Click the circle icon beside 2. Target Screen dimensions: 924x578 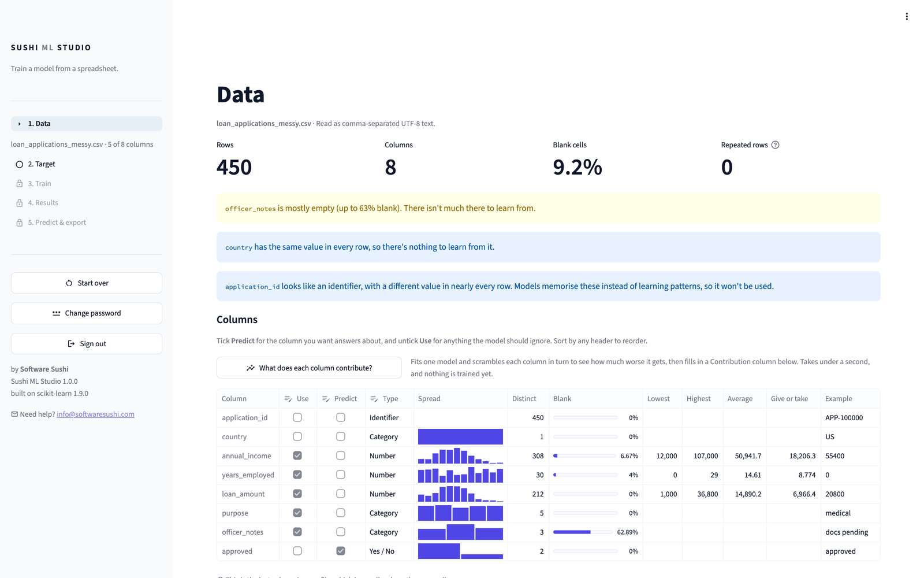pyautogui.click(x=20, y=164)
